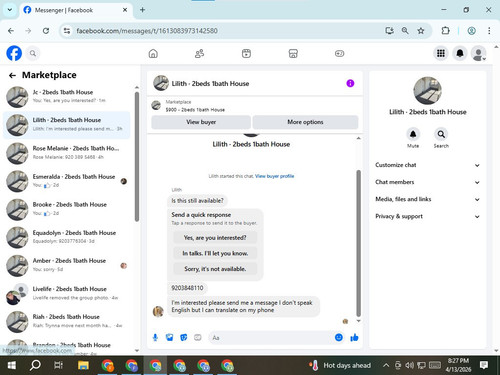Open the purple conversation info icon

coord(350,83)
